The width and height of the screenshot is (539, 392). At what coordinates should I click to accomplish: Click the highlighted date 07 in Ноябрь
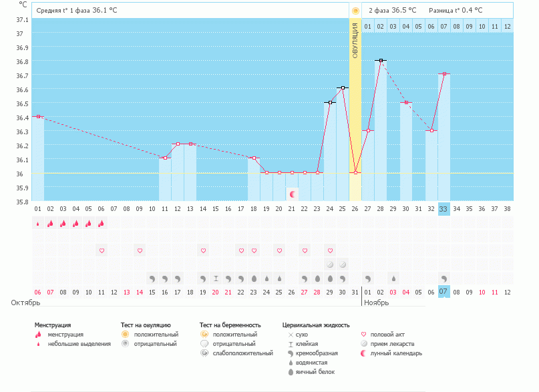[444, 292]
